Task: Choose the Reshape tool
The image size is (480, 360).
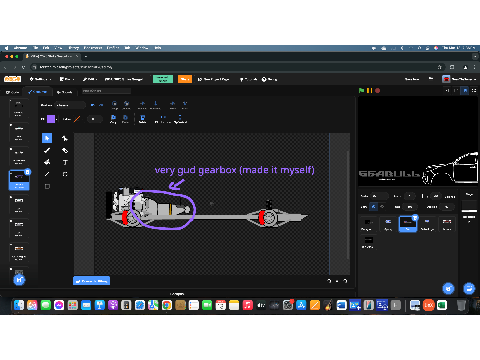Action: [65, 138]
